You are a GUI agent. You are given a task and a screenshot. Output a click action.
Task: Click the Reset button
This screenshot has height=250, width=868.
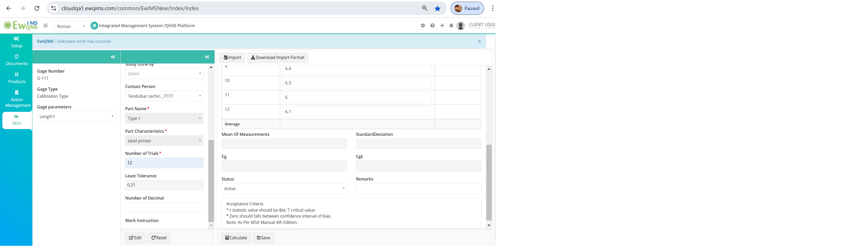(x=159, y=238)
